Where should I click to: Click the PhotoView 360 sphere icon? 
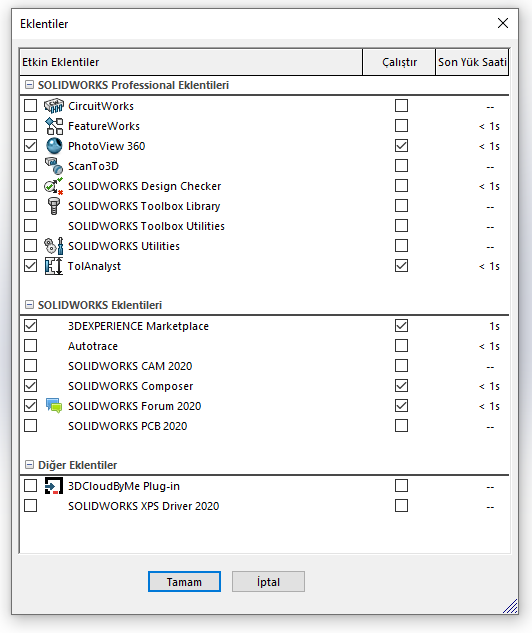point(54,146)
